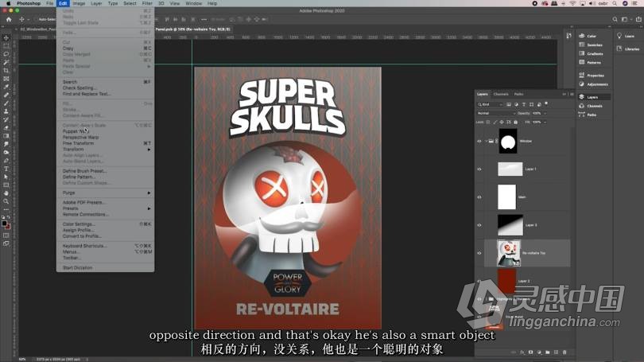Open the Color panel icon
644x362 pixels.
coord(581,36)
